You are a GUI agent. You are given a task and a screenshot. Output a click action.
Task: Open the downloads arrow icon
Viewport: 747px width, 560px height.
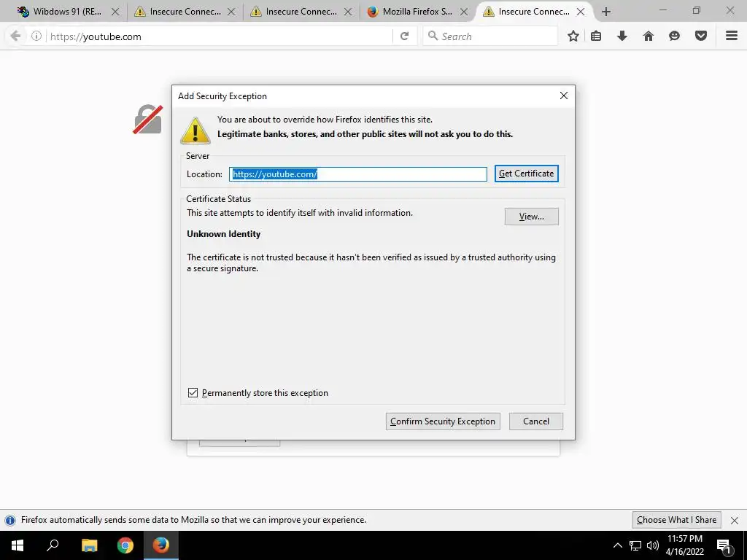[622, 36]
